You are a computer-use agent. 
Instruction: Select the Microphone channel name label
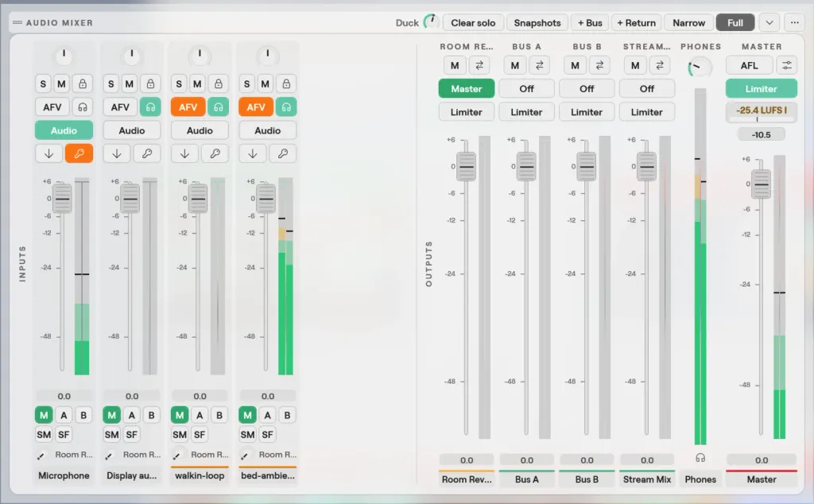[64, 475]
